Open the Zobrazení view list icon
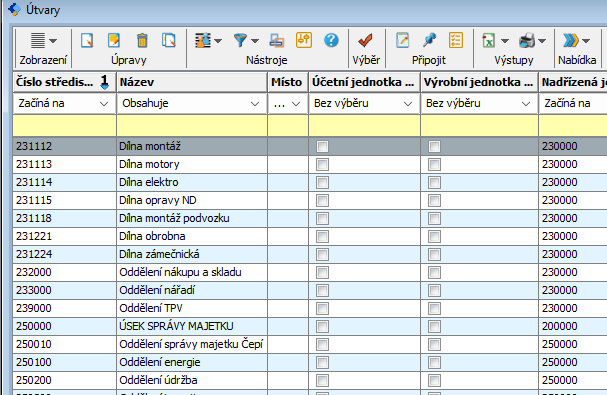 [38, 40]
